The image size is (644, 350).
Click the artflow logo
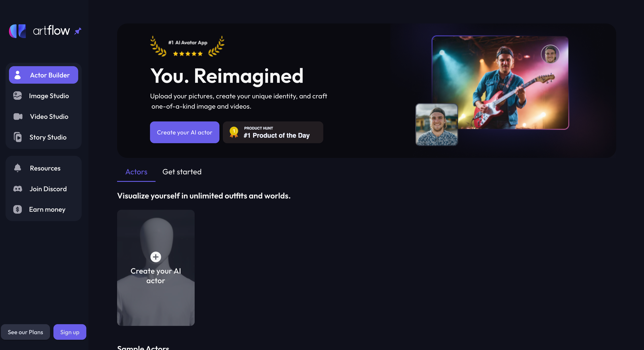click(39, 31)
